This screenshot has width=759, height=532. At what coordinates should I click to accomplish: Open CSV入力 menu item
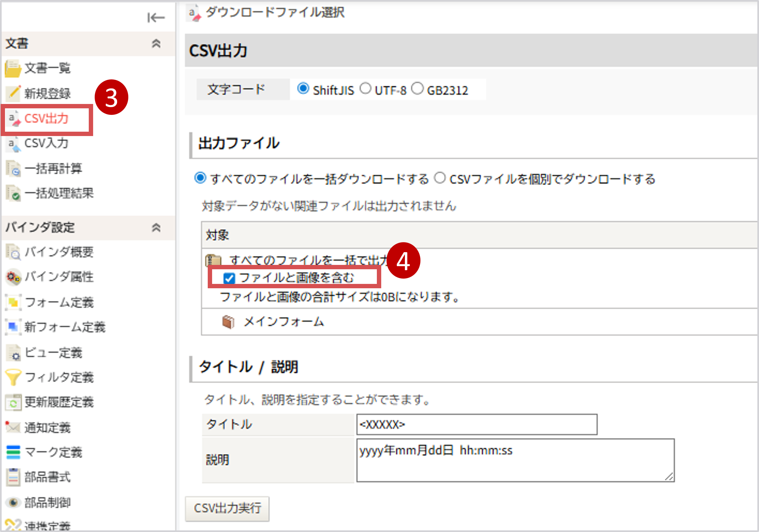[47, 144]
